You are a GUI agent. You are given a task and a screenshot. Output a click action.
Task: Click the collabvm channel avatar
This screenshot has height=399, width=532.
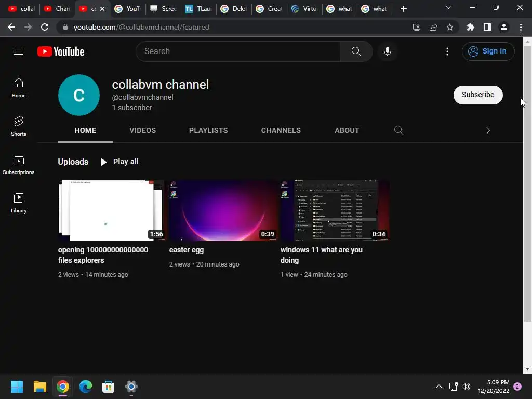pyautogui.click(x=79, y=95)
